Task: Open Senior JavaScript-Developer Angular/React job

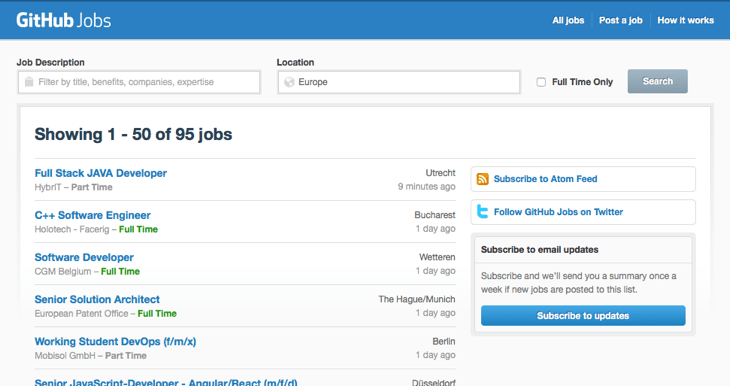Action: (x=166, y=382)
